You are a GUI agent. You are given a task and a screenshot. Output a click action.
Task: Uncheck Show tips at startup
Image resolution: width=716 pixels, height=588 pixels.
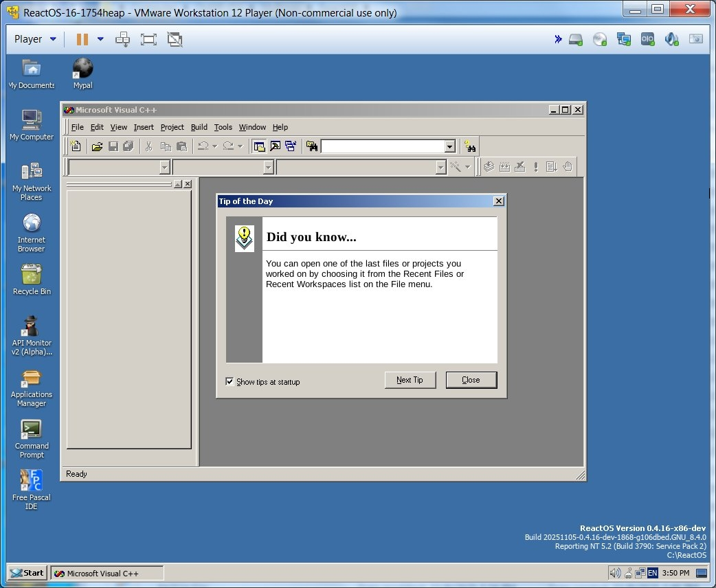[230, 382]
